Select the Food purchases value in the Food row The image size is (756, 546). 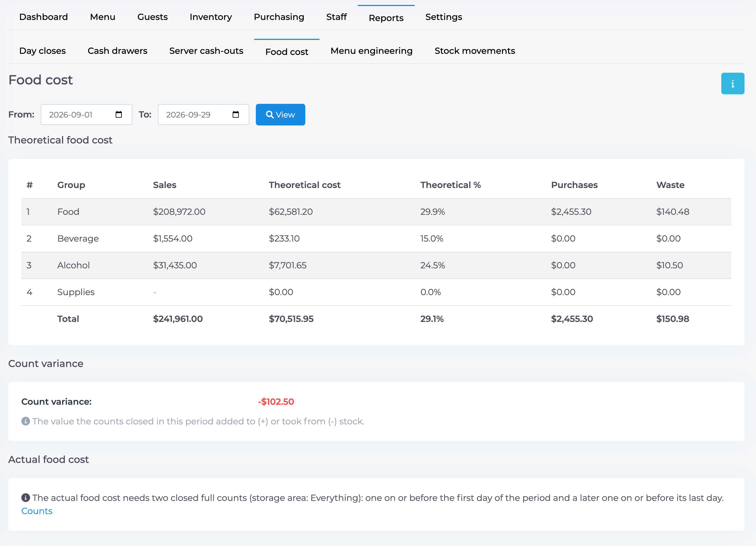571,212
